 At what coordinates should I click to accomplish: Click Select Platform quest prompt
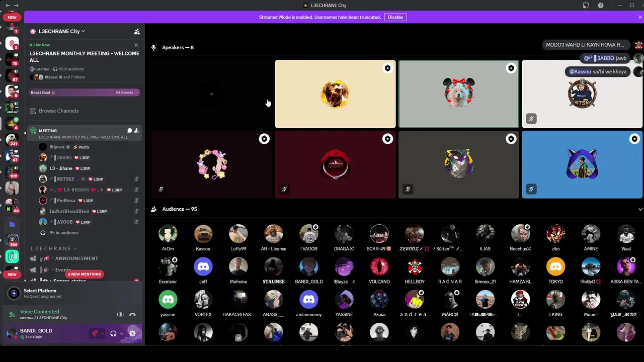click(x=72, y=294)
